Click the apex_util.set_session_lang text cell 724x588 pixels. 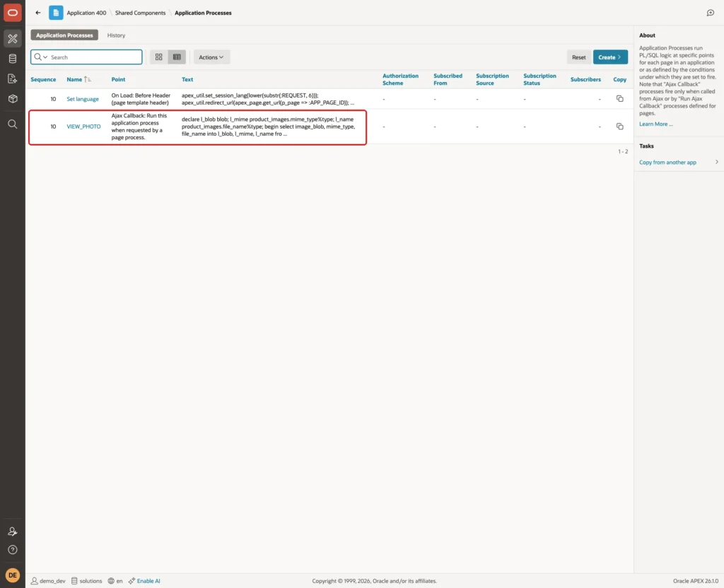268,99
